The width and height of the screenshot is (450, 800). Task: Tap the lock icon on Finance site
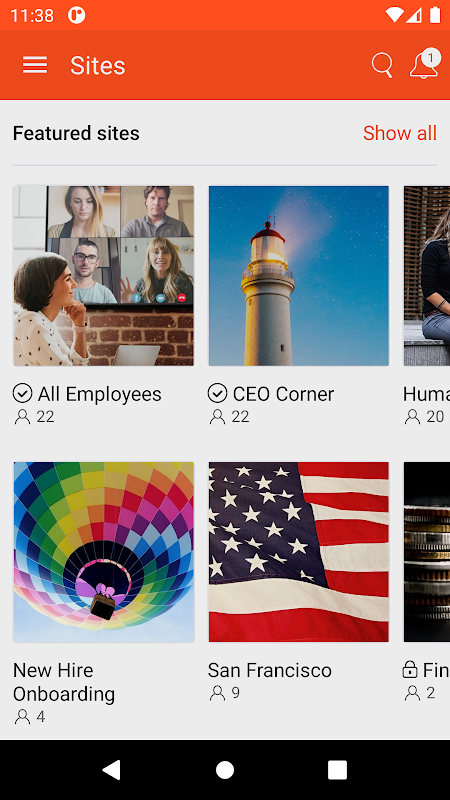click(410, 669)
